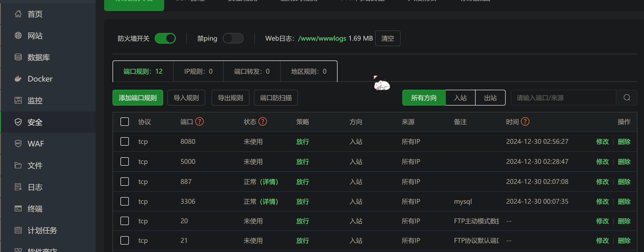
Task: Open the WAF shield icon
Action: tap(18, 144)
